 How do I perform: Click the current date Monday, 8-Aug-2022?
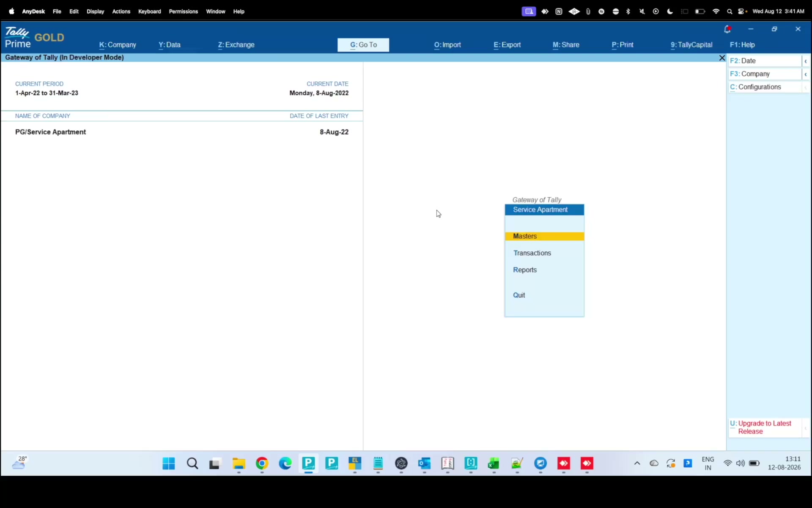pos(319,93)
